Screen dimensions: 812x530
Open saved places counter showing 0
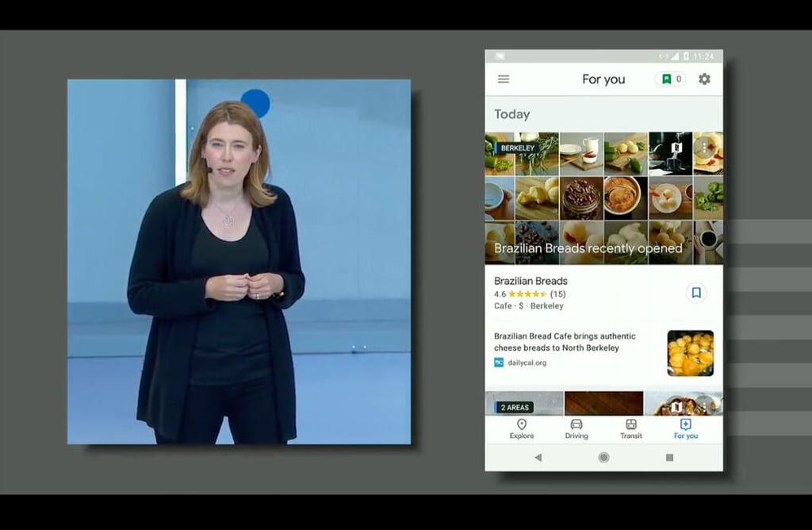coord(671,79)
